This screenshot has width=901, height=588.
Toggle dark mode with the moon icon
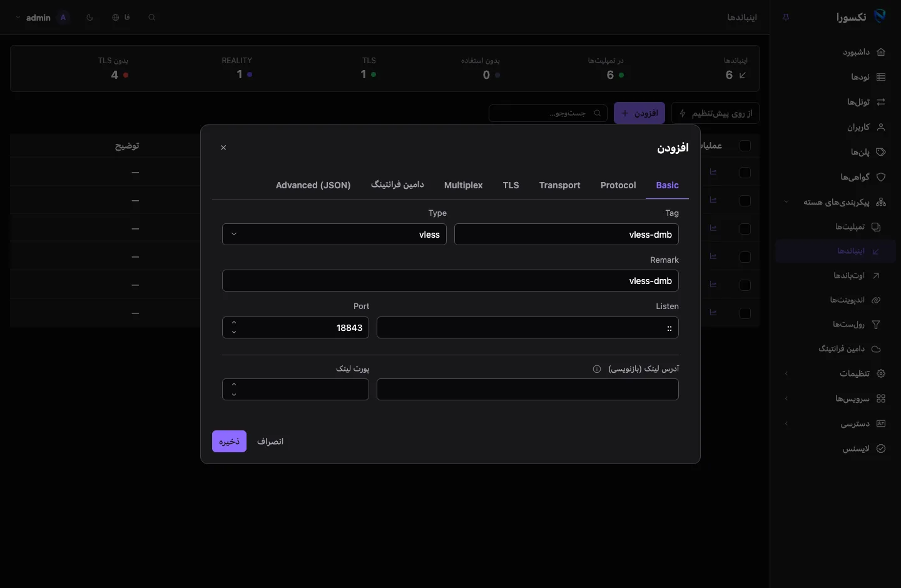[x=90, y=18]
